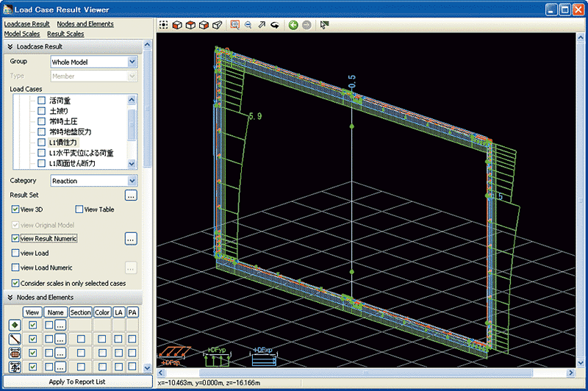Collapse the Loadcase Result panel section
The height and width of the screenshot is (391, 588).
pyautogui.click(x=10, y=46)
